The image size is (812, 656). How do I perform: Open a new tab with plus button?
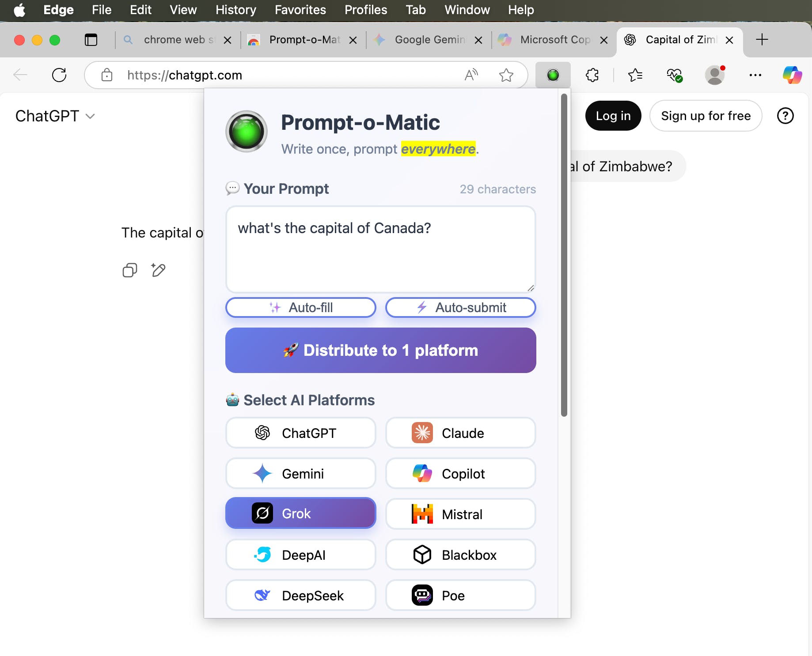click(x=762, y=40)
